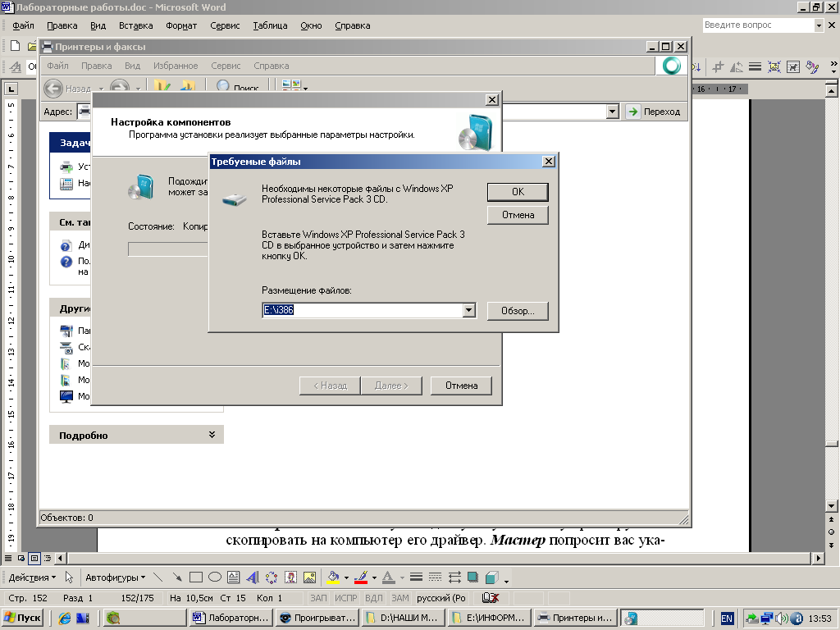The image size is (840, 630).
Task: Expand the Подробно panel chevron
Action: click(x=212, y=435)
